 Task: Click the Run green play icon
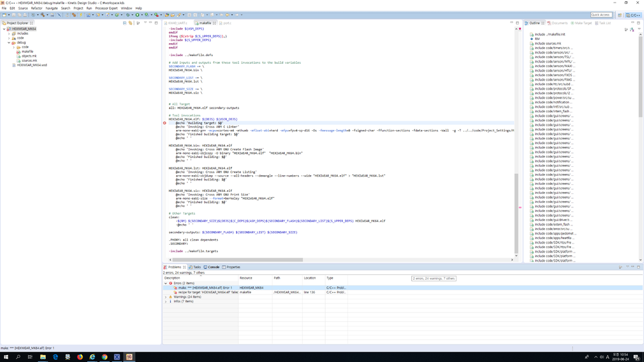[137, 15]
